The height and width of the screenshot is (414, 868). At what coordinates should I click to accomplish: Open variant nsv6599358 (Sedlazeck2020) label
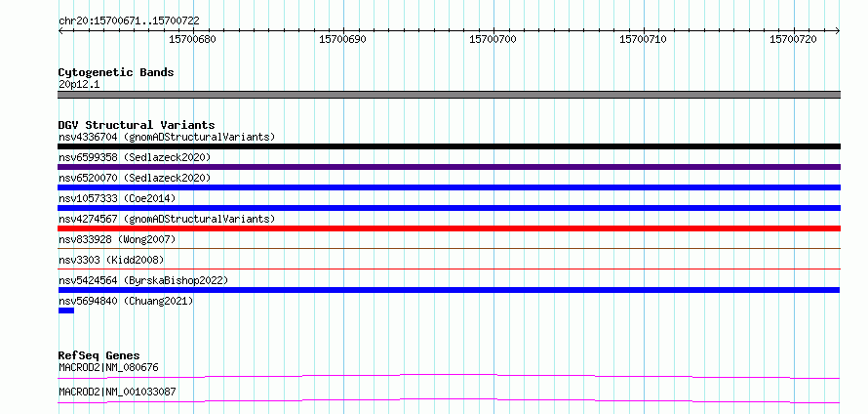point(135,157)
